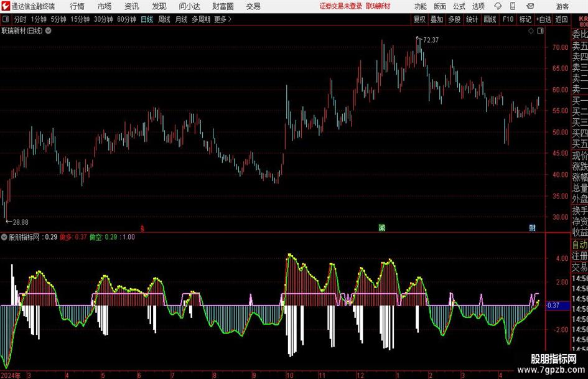Switch to the 周线 period

pyautogui.click(x=164, y=19)
